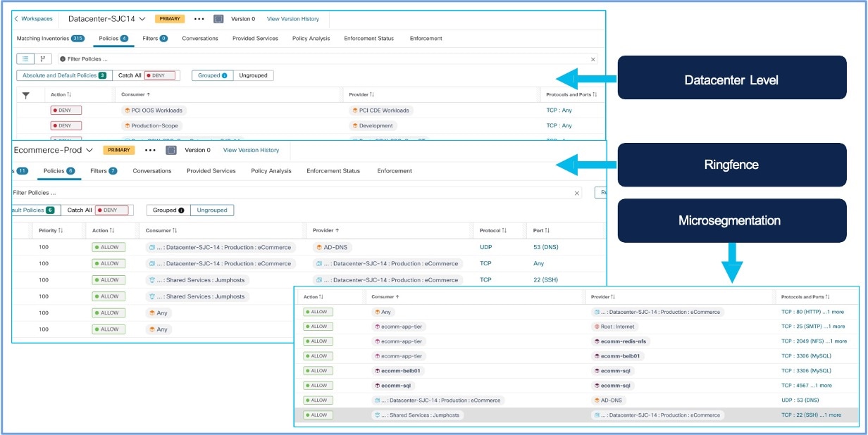Click the DENY badge in PCI OOS Workloads row
The height and width of the screenshot is (435, 868).
coord(66,111)
